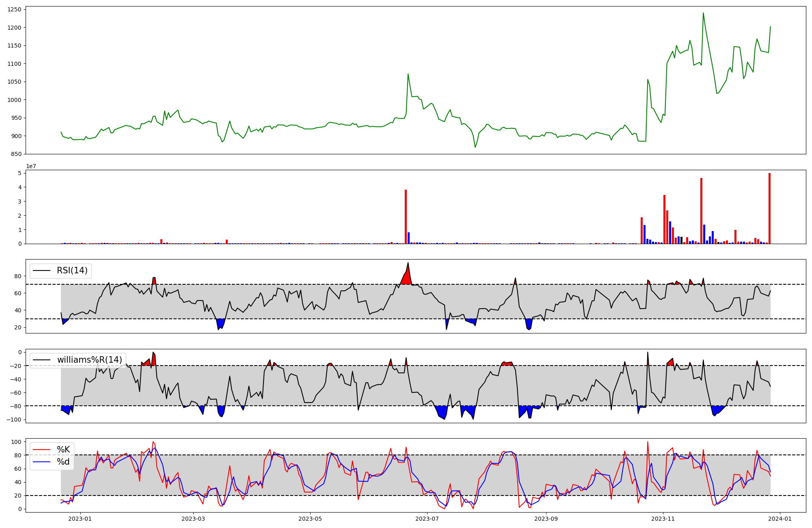Click the 1250 tick label on the price axis

pyautogui.click(x=15, y=9)
